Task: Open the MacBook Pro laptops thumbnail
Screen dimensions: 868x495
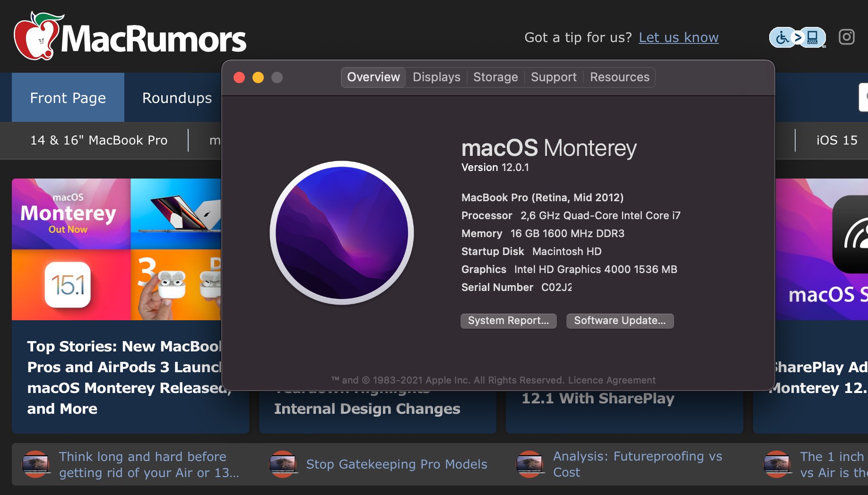Action: point(176,214)
